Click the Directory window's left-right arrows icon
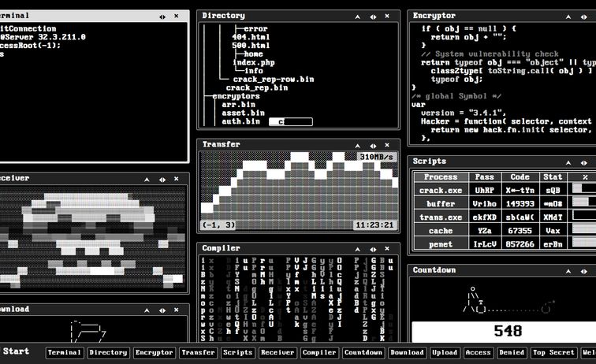Viewport: 596px width, 364px height. (371, 16)
